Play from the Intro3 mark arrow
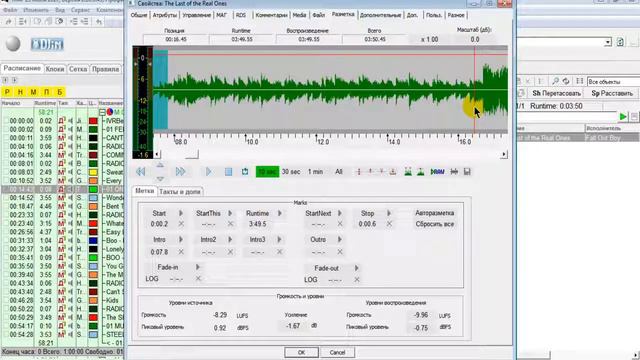The height and width of the screenshot is (360, 640). click(x=280, y=240)
